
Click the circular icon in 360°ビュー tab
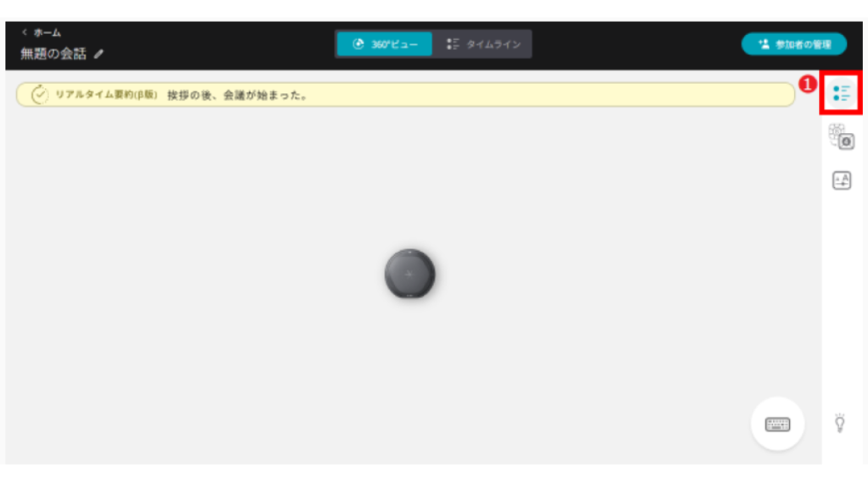[x=358, y=44]
